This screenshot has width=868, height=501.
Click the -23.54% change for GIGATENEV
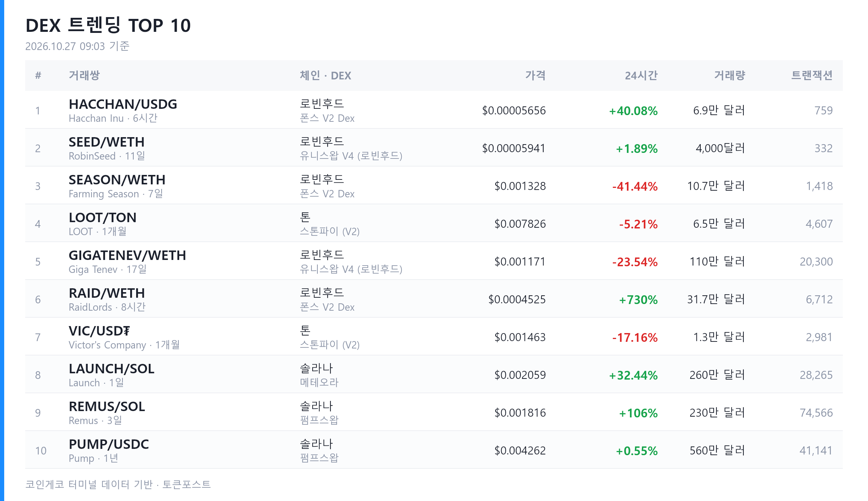pyautogui.click(x=635, y=262)
